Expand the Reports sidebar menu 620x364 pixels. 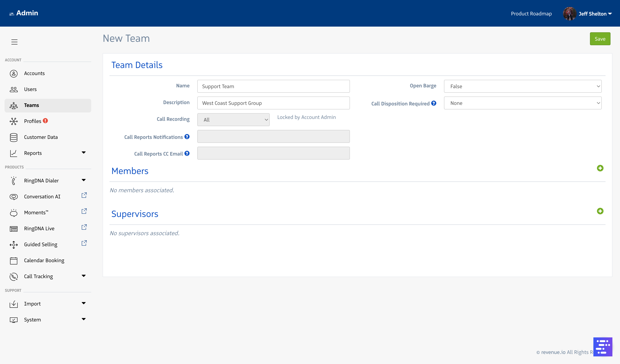coord(84,153)
